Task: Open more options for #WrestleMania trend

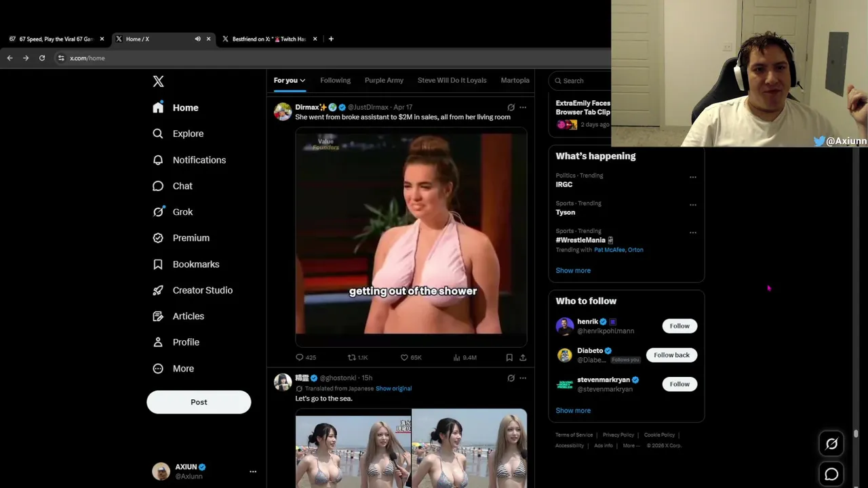Action: 693,232
